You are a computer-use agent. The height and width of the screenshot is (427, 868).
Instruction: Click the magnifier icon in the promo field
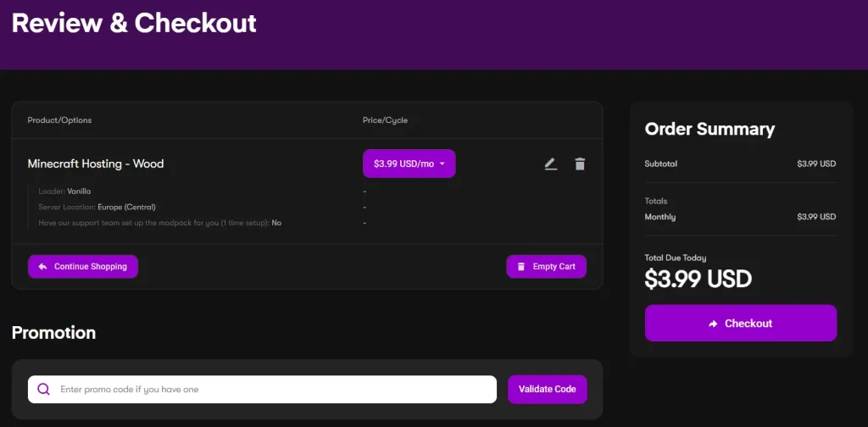pos(44,390)
